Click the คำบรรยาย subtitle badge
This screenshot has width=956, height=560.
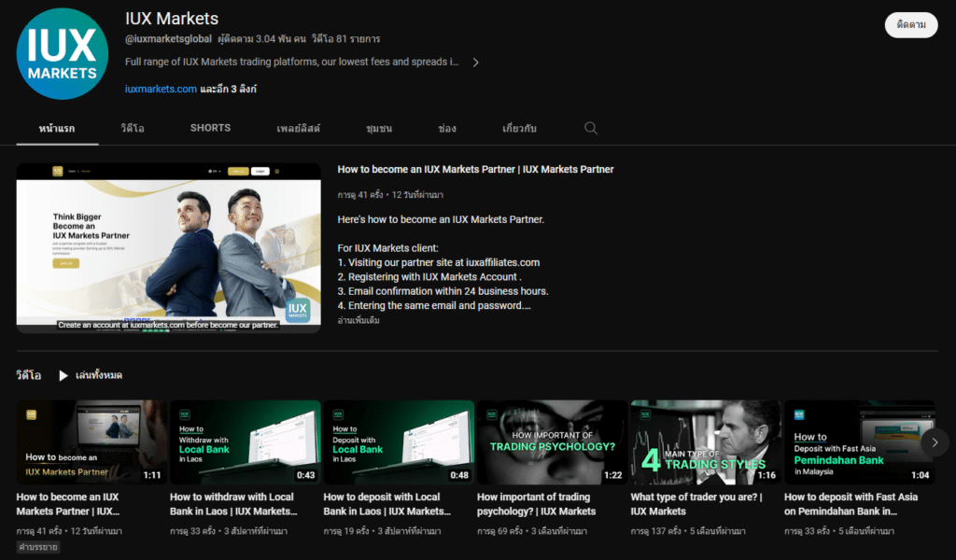tap(37, 547)
